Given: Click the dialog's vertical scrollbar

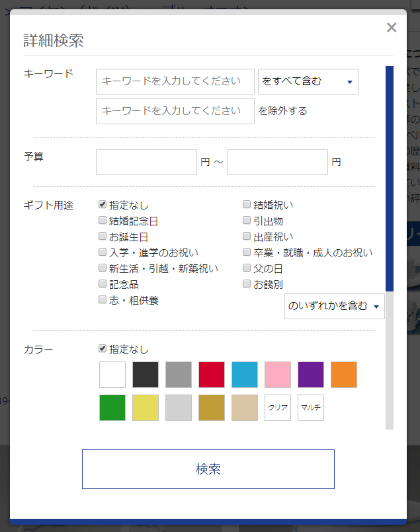Looking at the screenshot, I should pos(390,178).
